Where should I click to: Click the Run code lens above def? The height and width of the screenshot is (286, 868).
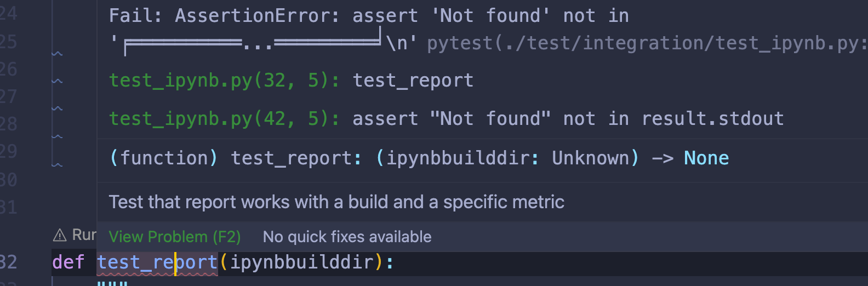pyautogui.click(x=84, y=235)
